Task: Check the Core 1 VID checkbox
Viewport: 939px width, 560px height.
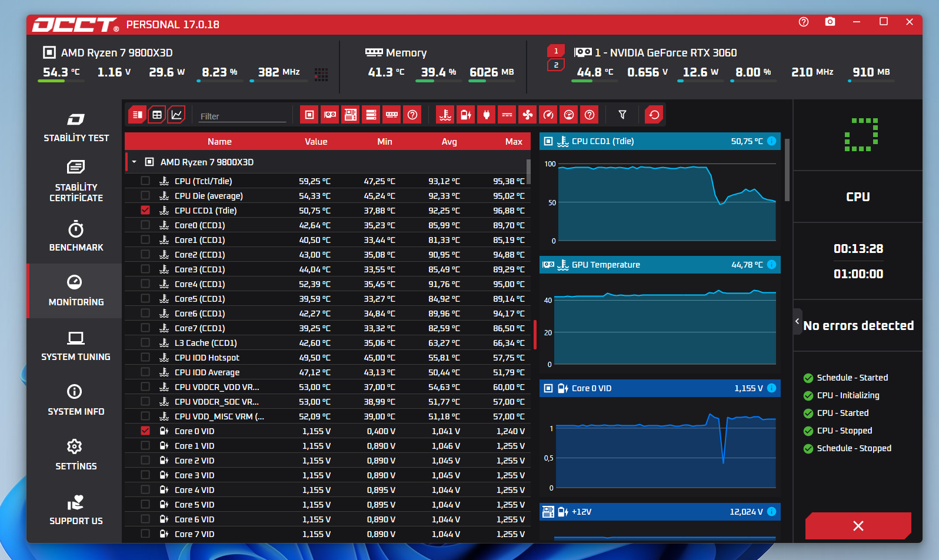Action: (145, 445)
